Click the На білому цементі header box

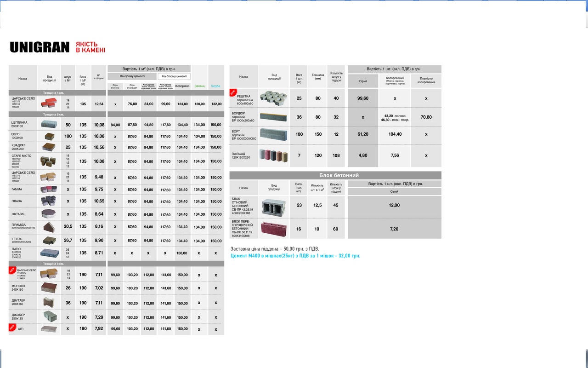point(174,76)
